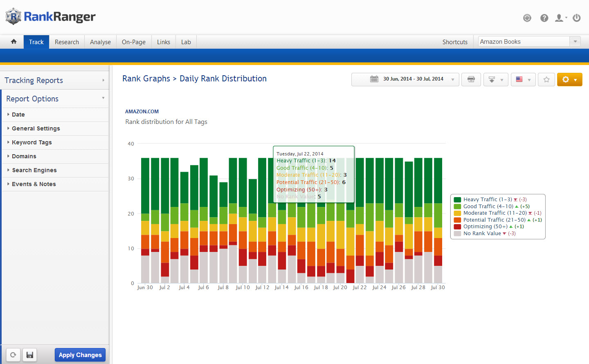Click the power logout icon
Viewport: 589px width, 364px height.
[x=577, y=18]
